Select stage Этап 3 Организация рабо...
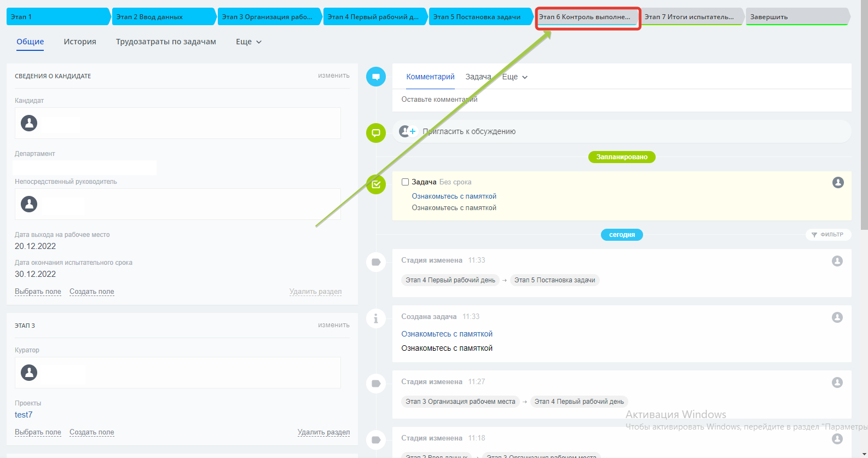The width and height of the screenshot is (868, 458). pyautogui.click(x=270, y=17)
